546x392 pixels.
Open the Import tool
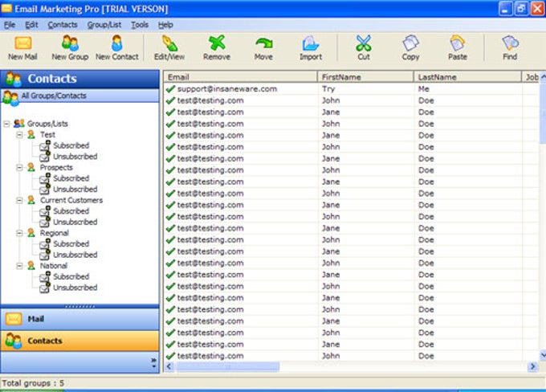pyautogui.click(x=311, y=47)
